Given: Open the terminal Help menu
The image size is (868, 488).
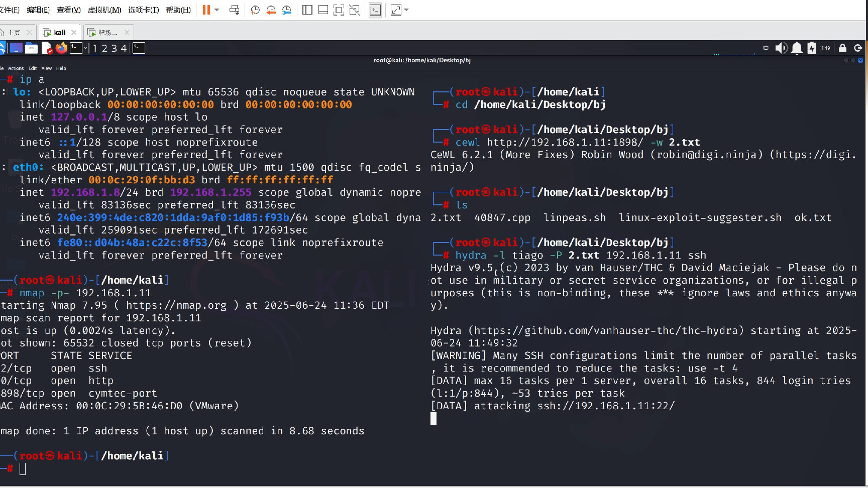Looking at the screenshot, I should point(61,68).
